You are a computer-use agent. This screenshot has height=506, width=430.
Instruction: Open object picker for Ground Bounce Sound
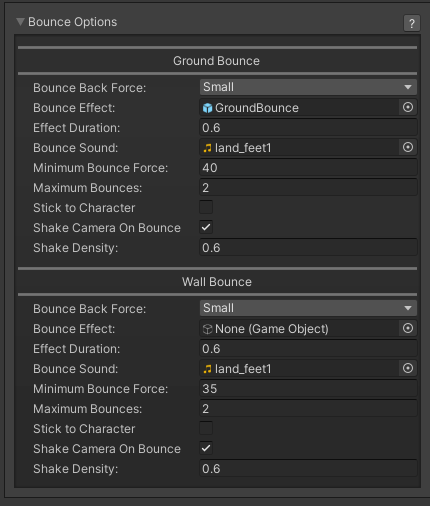click(408, 147)
